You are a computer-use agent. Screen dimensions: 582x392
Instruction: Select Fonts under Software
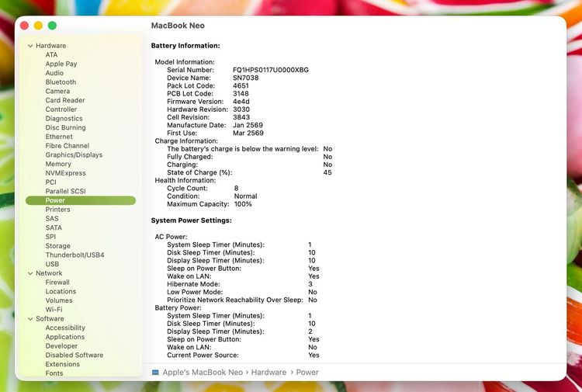[54, 373]
